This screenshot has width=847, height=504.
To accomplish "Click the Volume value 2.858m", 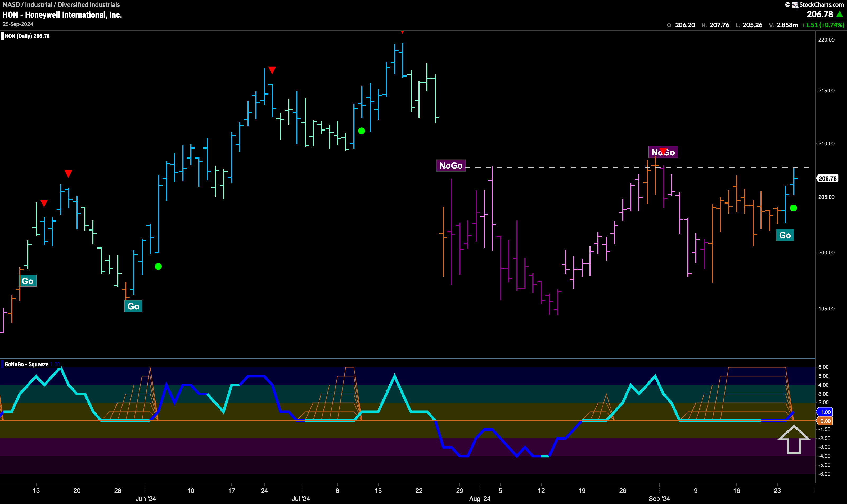I will click(x=787, y=25).
